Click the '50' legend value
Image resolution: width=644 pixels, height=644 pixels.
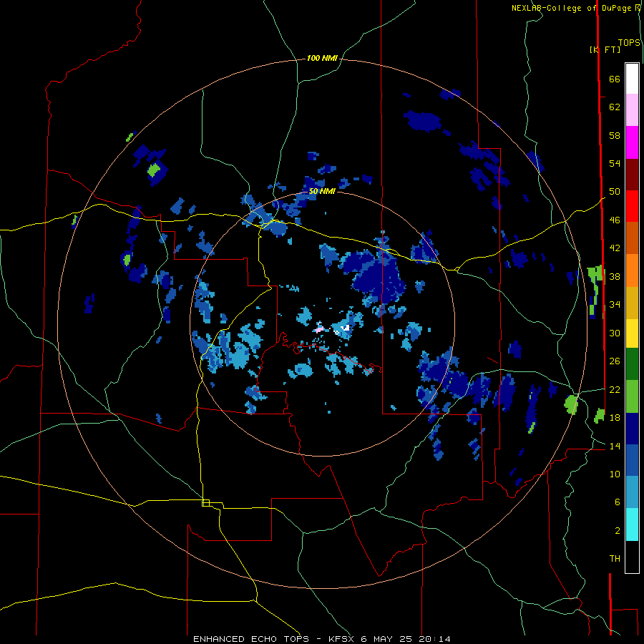click(x=615, y=192)
